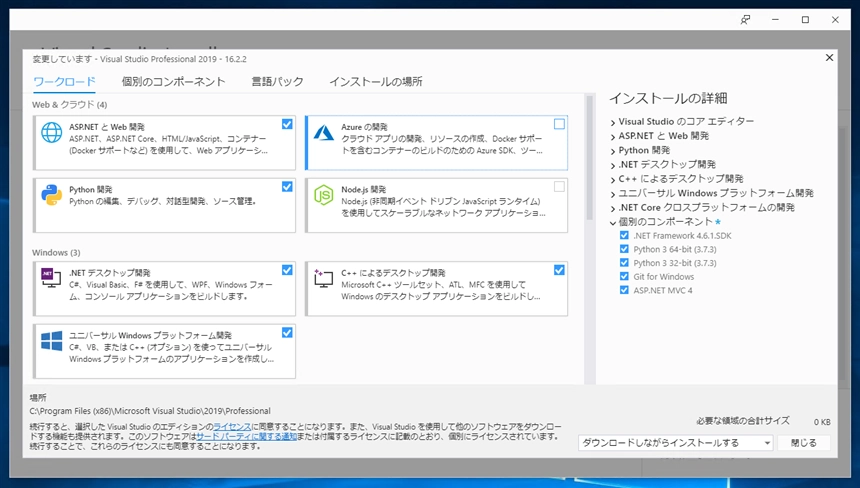
Task: Open the ライセンス link
Action: pyautogui.click(x=232, y=427)
